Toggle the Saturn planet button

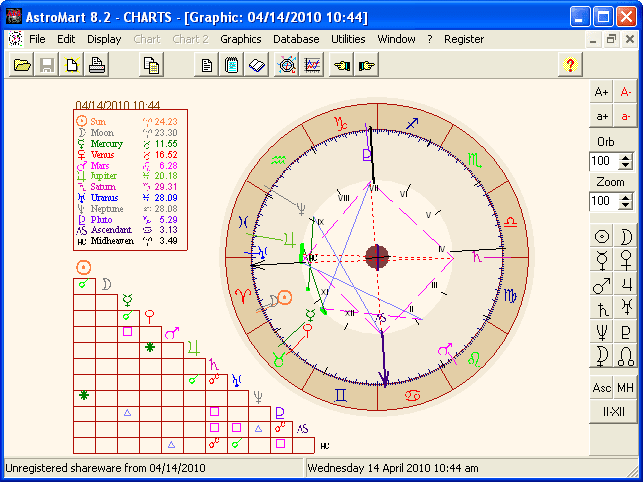pyautogui.click(x=602, y=308)
